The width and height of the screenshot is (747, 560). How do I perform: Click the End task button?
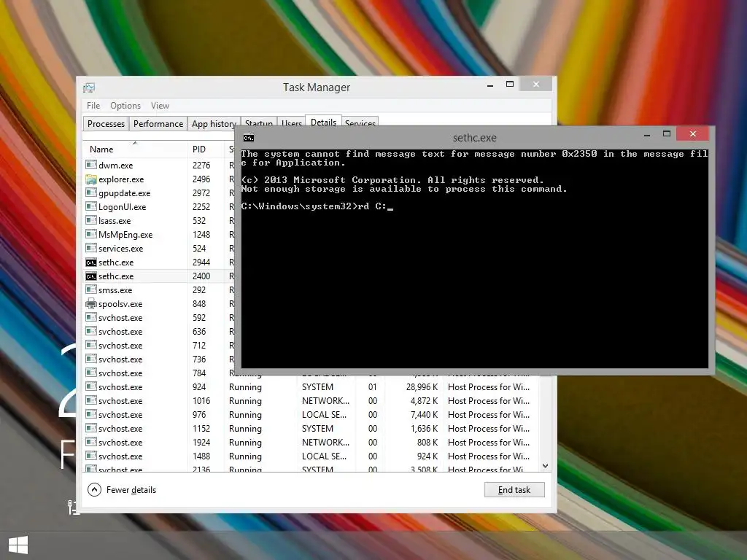pos(514,489)
